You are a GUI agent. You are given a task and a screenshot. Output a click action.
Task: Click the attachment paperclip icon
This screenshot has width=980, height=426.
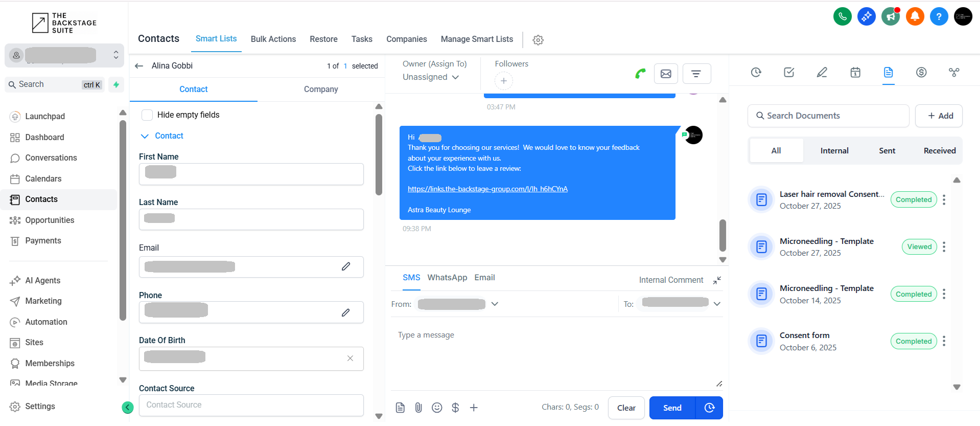[x=418, y=408]
